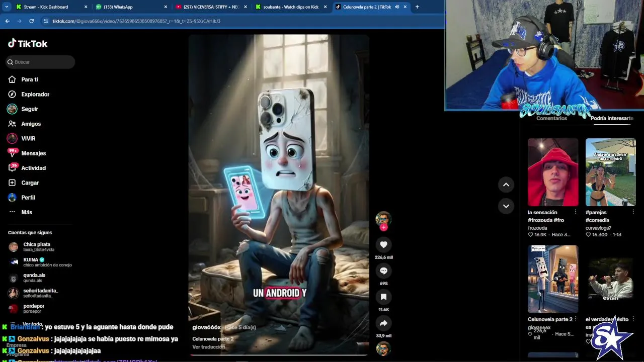The height and width of the screenshot is (362, 644).
Task: Save video with bookmark icon
Action: point(383,297)
